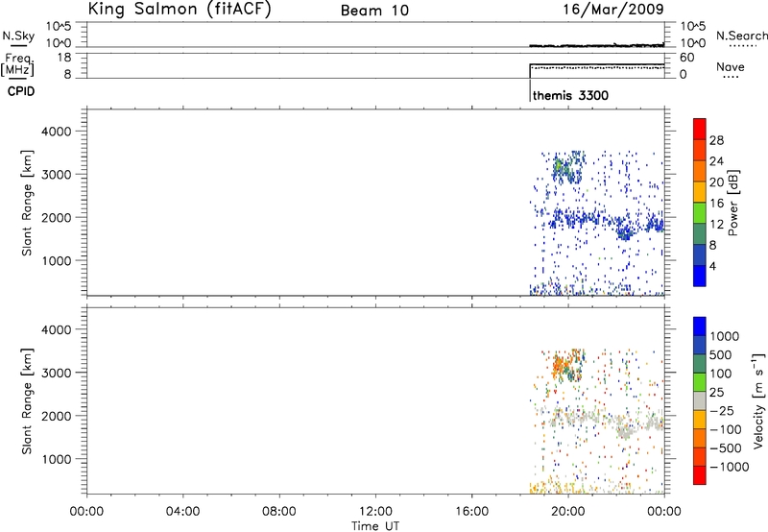Click the "Velocity [m s-1]" color bar title
Image resolution: width=768 pixels, height=532 pixels.
758,400
